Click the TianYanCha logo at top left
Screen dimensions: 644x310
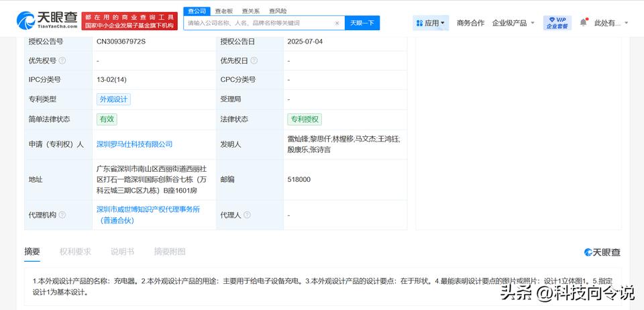pos(47,19)
